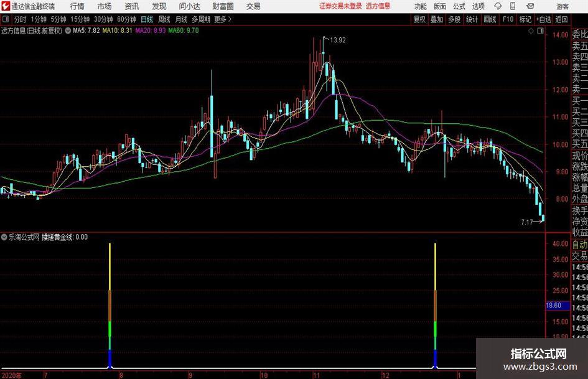Click the 2020年 date axis label

11,375
